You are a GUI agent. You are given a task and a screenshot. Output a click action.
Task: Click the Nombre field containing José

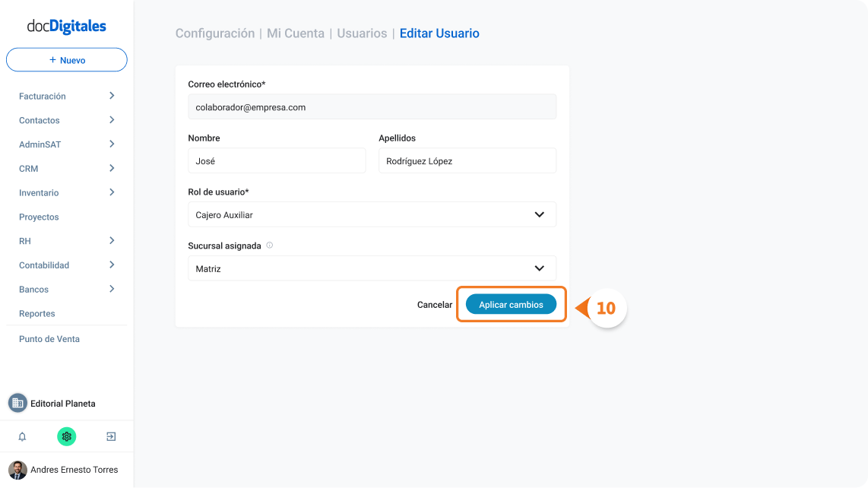(x=277, y=160)
